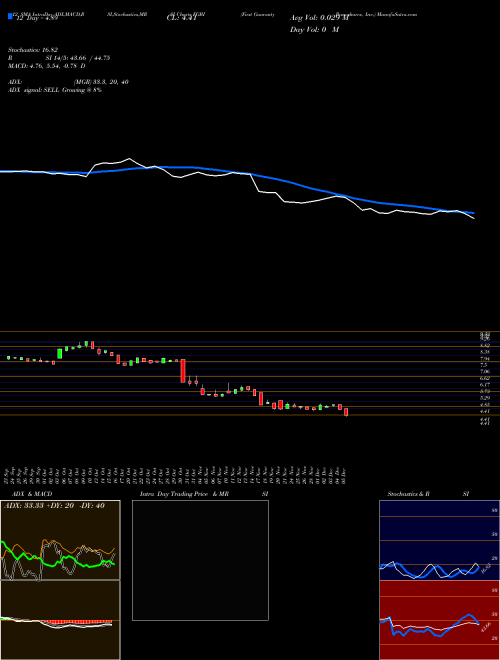
Task: Click the red MACD histogram bars
Action: 76,621
